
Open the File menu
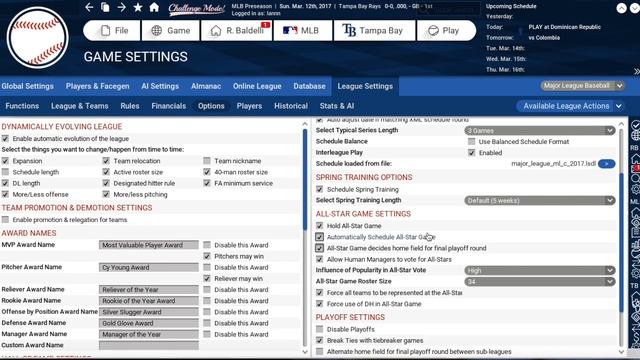pos(112,31)
